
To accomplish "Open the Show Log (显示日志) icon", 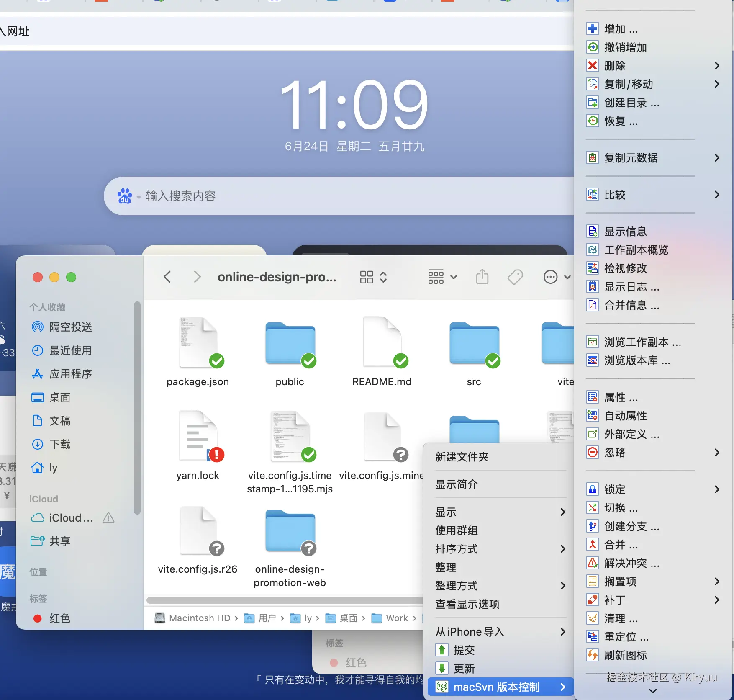I will [x=593, y=287].
